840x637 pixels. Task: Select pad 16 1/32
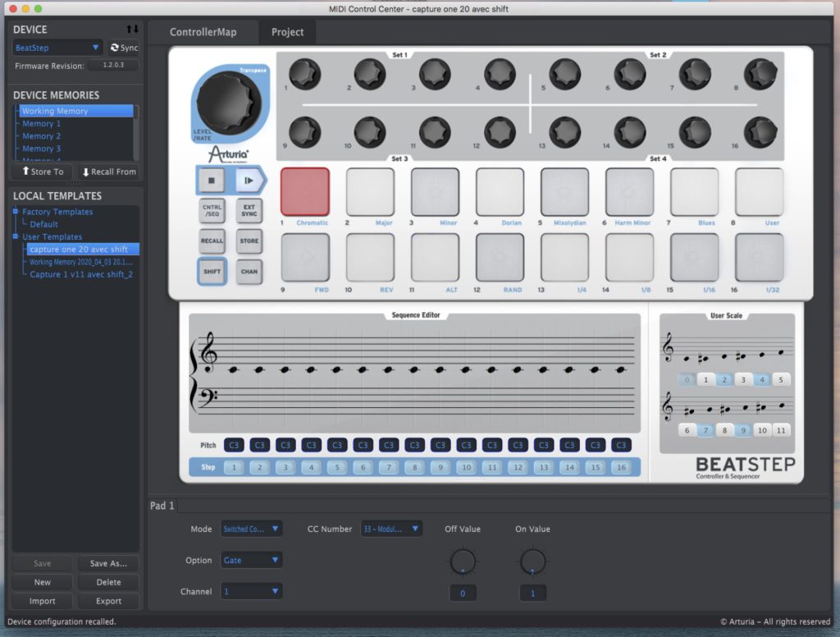(759, 258)
